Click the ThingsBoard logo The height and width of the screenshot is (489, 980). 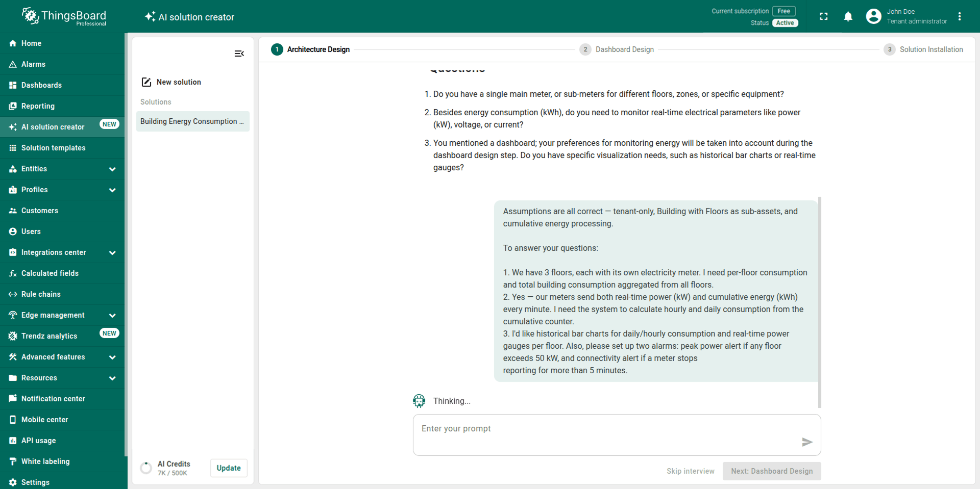tap(64, 16)
